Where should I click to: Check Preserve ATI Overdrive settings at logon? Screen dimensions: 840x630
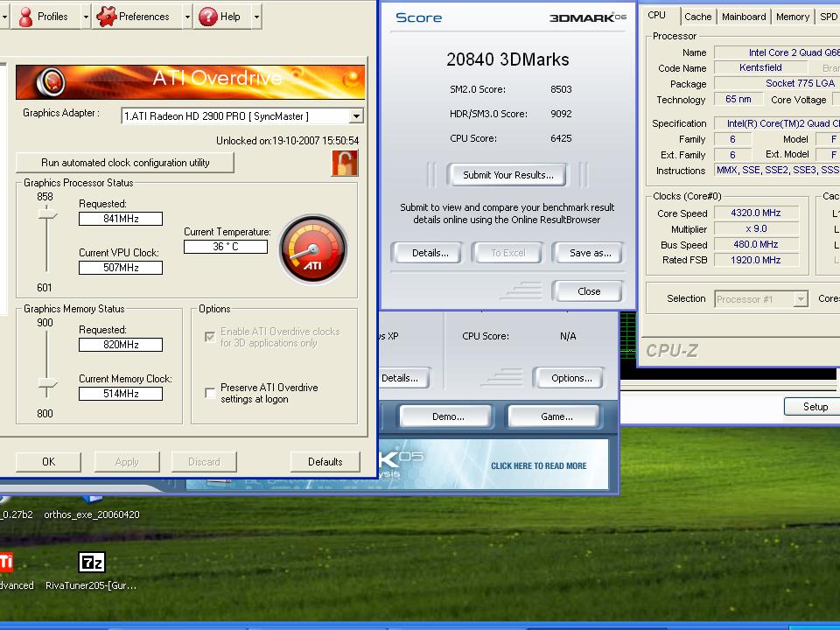(210, 393)
